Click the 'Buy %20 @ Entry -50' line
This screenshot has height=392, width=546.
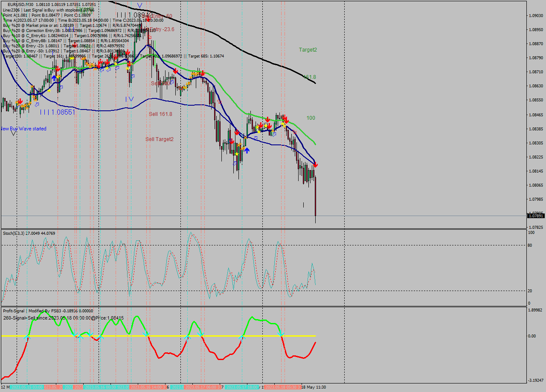[64, 51]
